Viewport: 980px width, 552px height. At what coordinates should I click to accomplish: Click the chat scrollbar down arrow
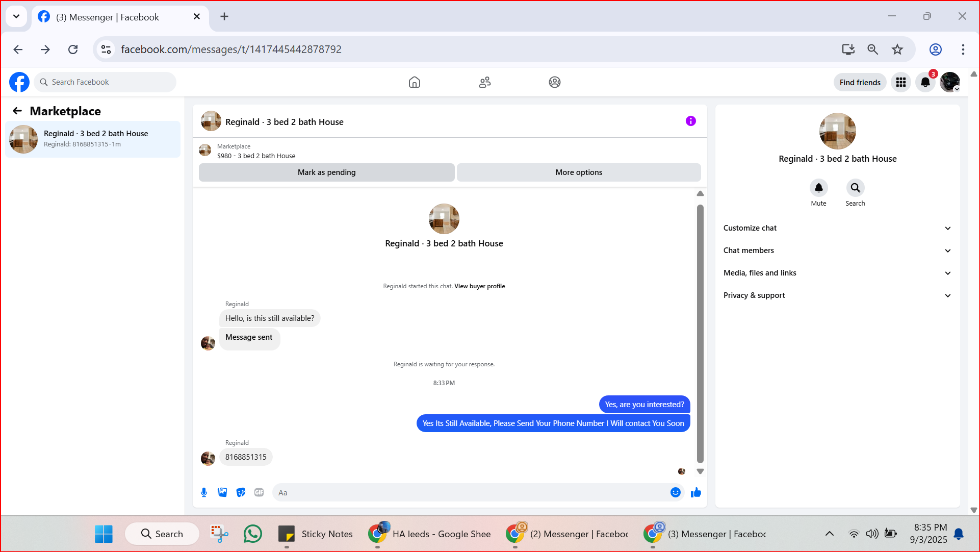700,471
